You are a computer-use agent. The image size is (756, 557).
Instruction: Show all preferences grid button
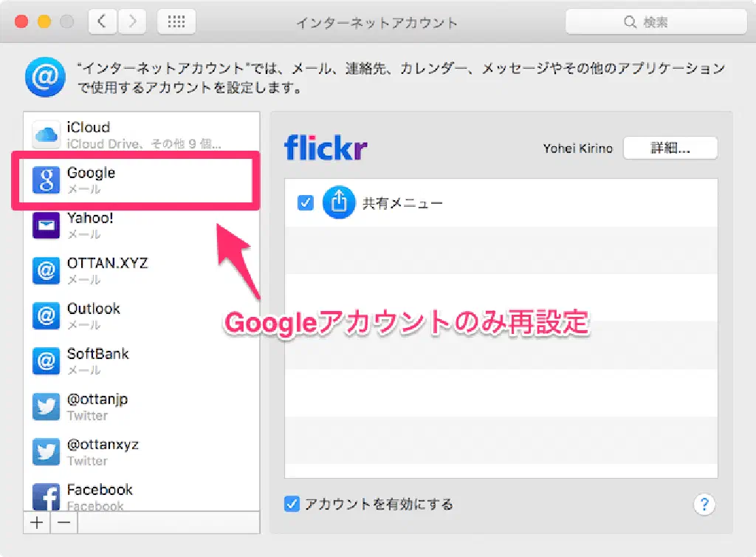click(176, 22)
